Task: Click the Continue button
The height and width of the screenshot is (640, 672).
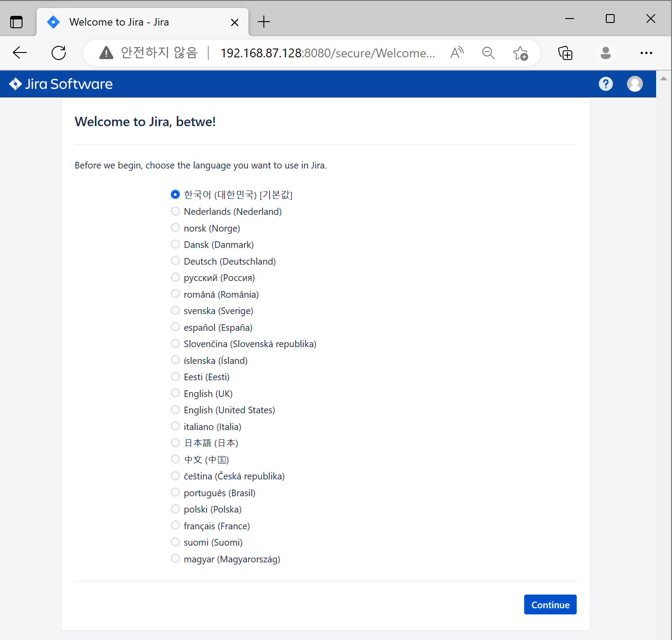Action: (x=550, y=605)
